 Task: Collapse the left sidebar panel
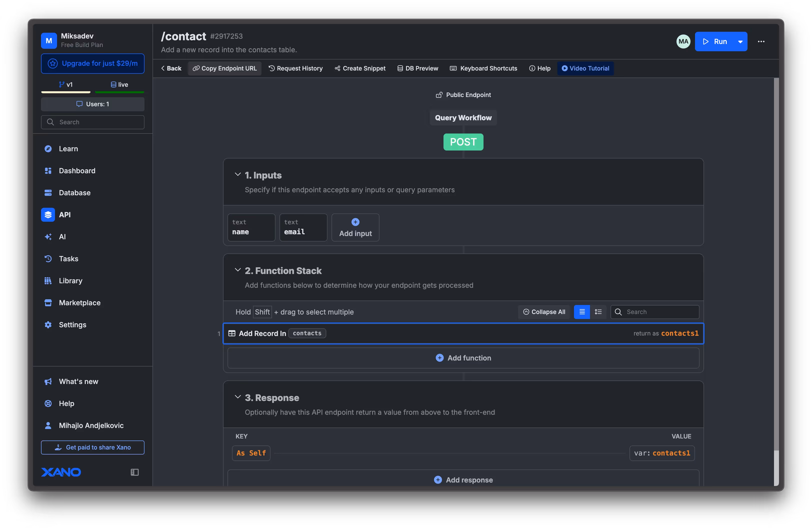pos(134,472)
